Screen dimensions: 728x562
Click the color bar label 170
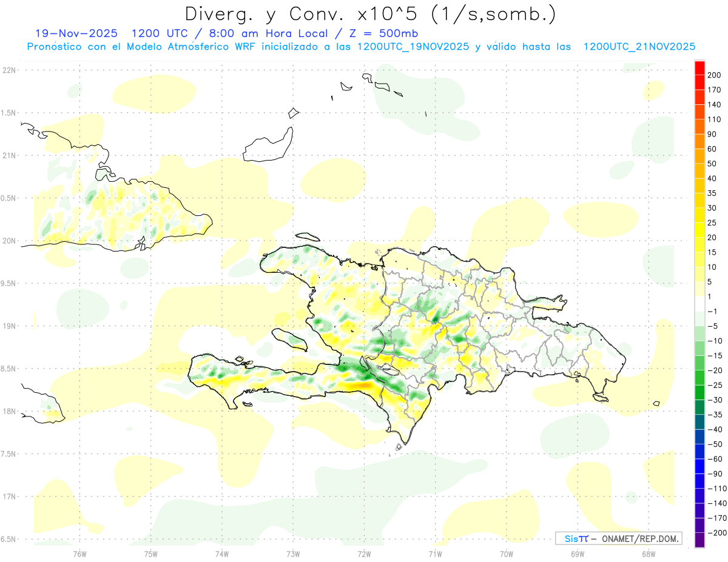[714, 90]
